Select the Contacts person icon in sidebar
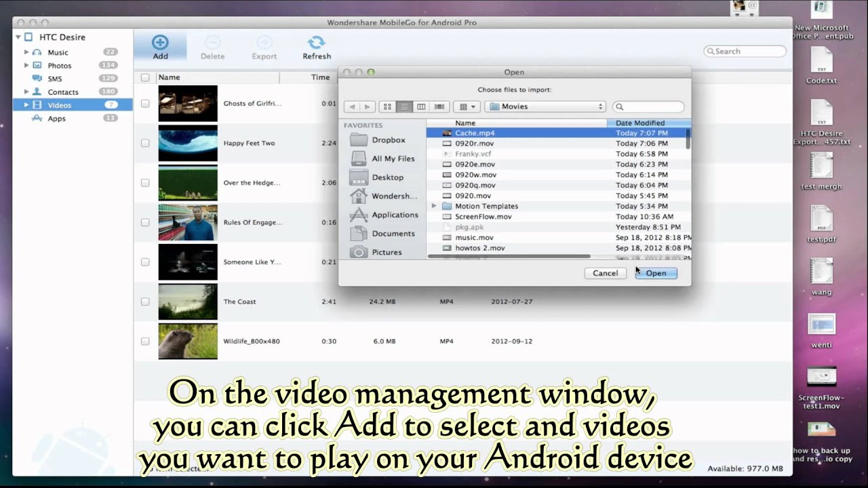Screen dimensions: 868x488 37,91
